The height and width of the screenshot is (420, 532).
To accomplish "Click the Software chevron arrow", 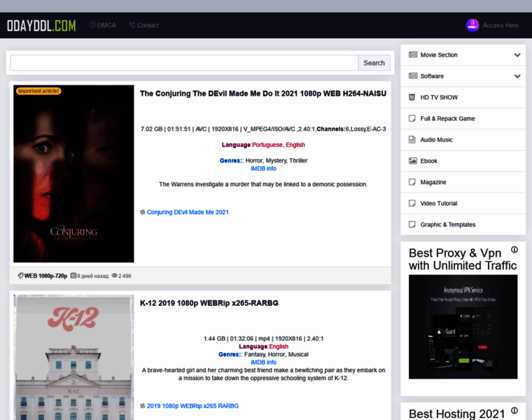I will point(517,76).
